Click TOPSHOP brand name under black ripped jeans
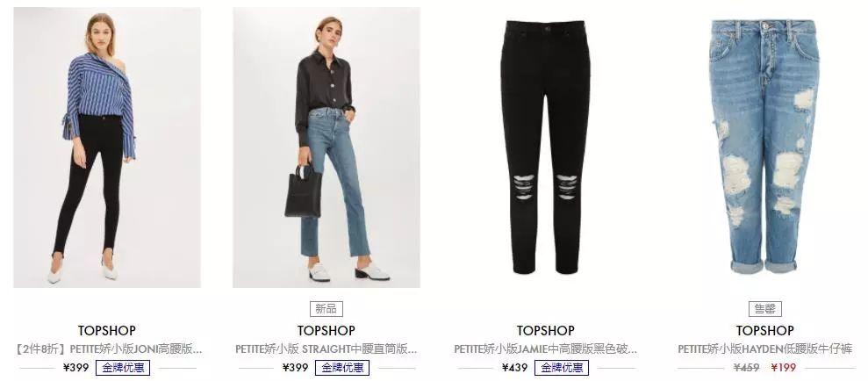The image size is (868, 381). [545, 331]
